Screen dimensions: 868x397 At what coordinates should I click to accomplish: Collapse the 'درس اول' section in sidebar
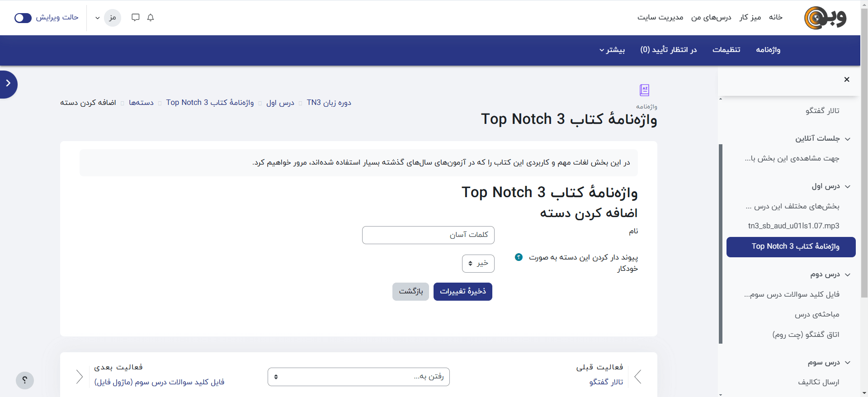pyautogui.click(x=848, y=186)
